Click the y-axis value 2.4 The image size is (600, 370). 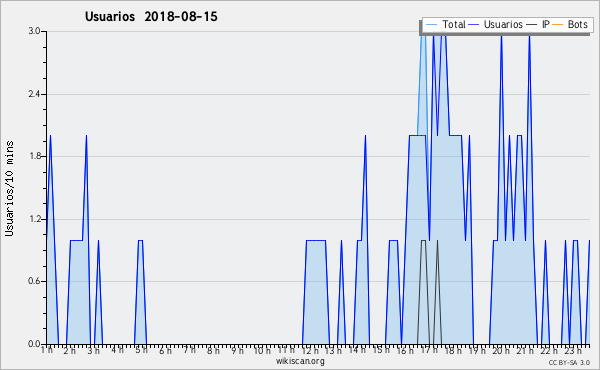coord(34,94)
